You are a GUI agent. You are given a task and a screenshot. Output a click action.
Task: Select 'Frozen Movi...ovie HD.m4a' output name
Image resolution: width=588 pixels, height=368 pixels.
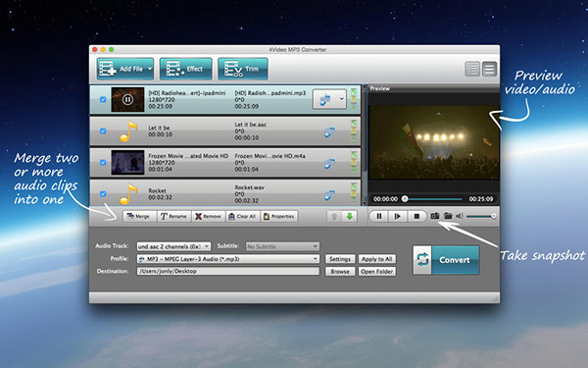click(270, 156)
